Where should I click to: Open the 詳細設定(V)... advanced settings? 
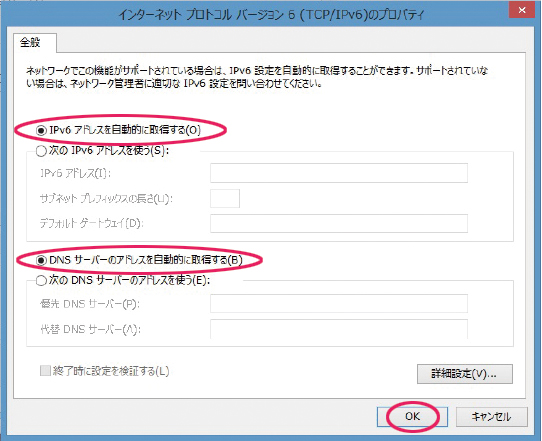pos(465,374)
